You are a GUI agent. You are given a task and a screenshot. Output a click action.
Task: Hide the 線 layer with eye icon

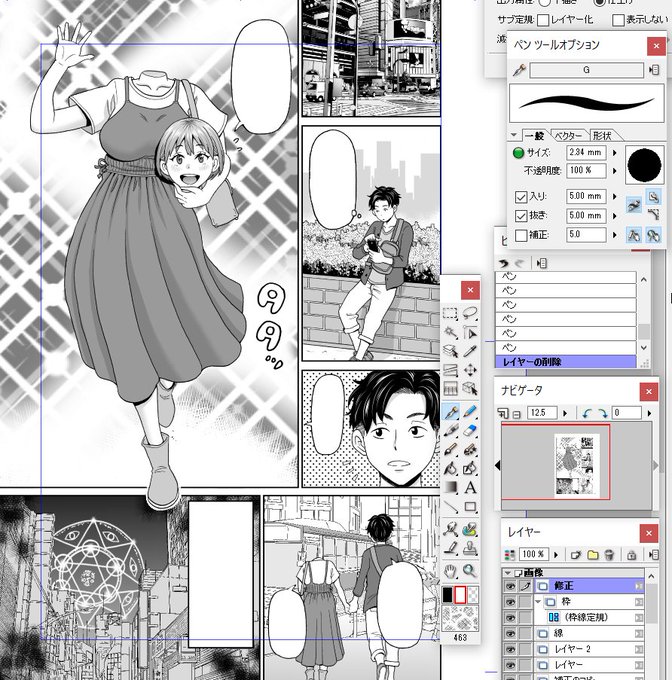(510, 634)
